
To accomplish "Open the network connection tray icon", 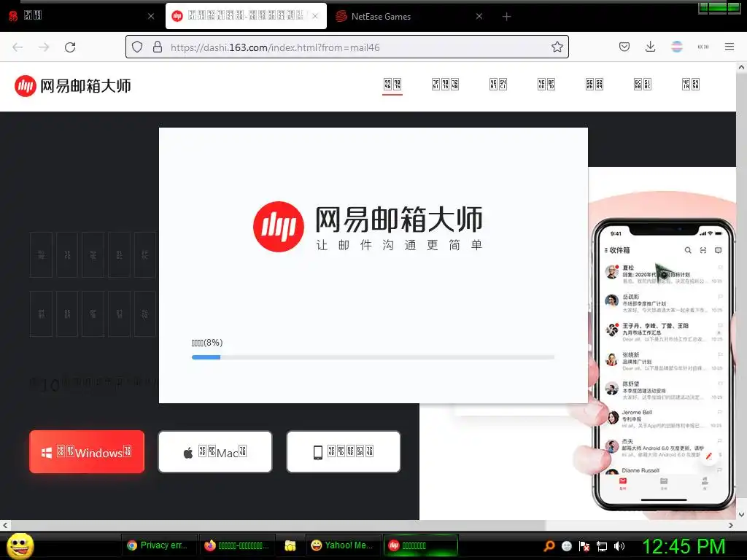I will click(602, 546).
